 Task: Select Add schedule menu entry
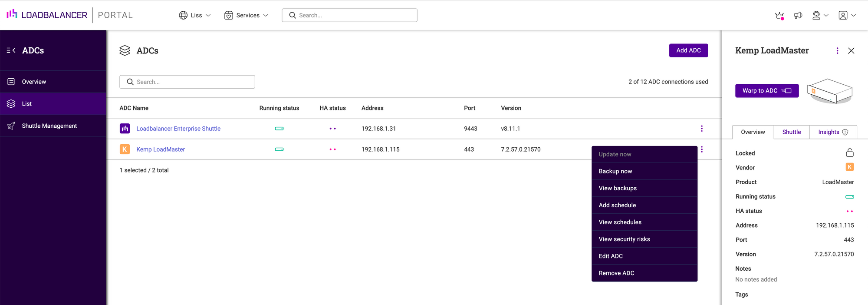point(644,205)
